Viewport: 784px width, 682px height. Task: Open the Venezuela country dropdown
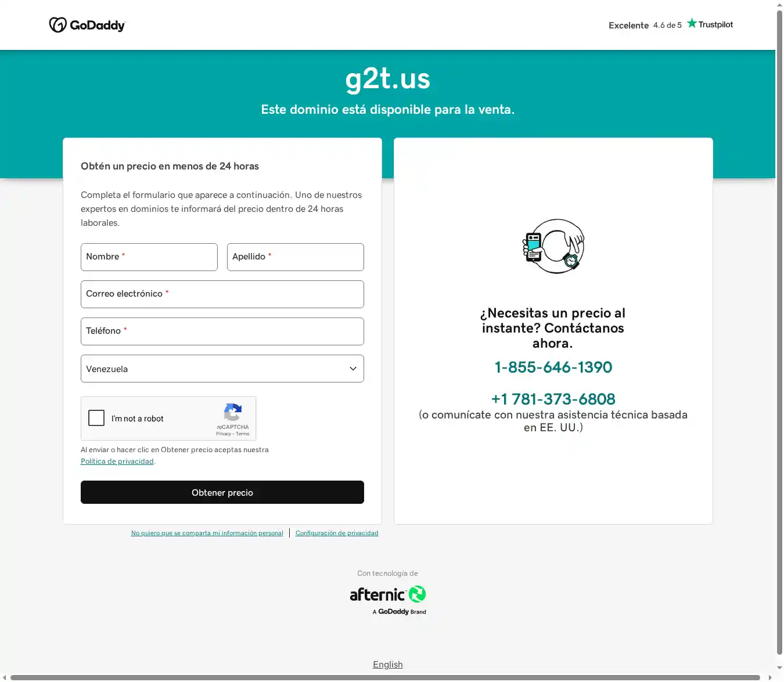[x=222, y=369]
